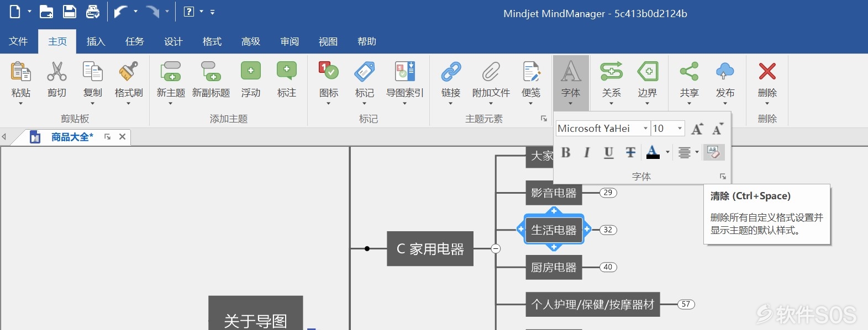Decrease font size with shrink font icon

718,129
